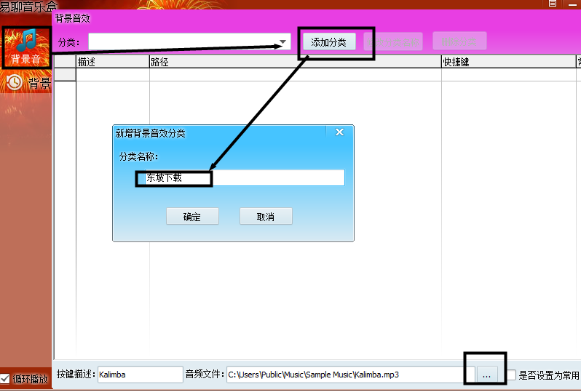Viewport: 581px width, 392px height.
Task: Click the 描述 column header
Action: coord(112,63)
